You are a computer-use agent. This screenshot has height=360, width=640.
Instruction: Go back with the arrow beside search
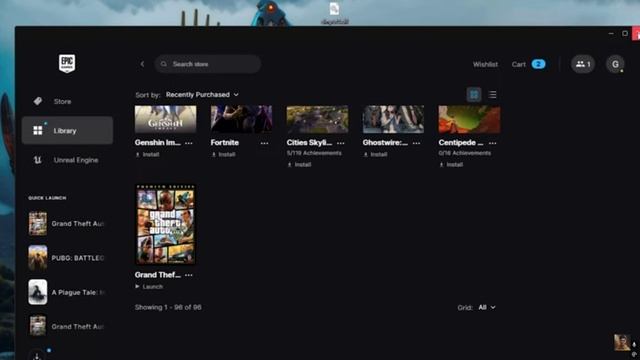click(x=142, y=64)
